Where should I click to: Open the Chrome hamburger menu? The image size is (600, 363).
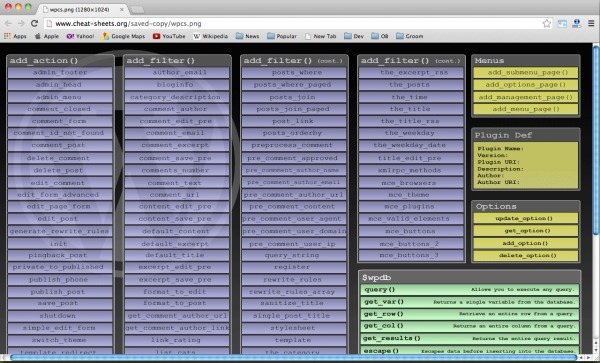pyautogui.click(x=591, y=23)
